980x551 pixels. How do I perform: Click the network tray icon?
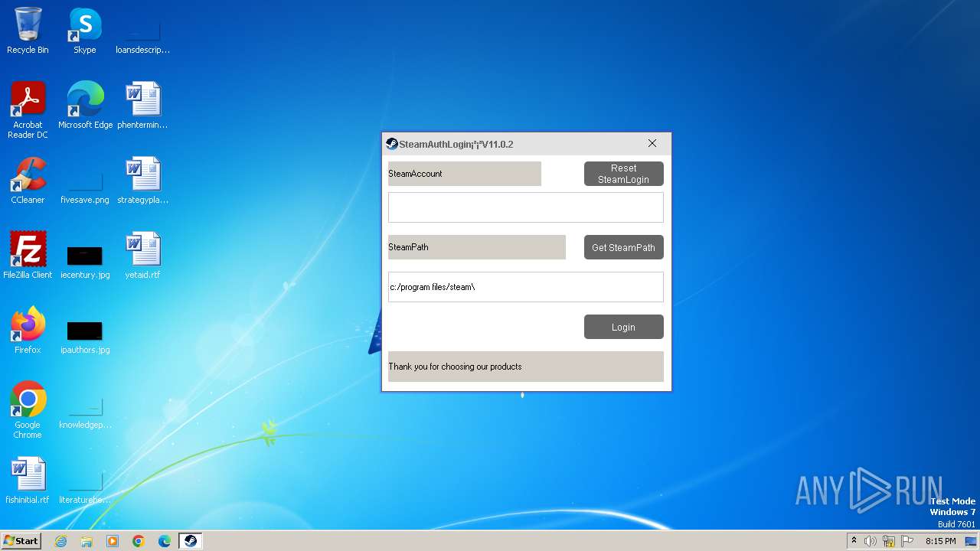click(889, 541)
